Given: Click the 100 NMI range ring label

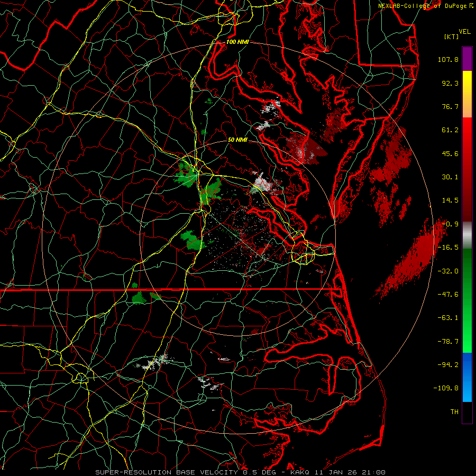Looking at the screenshot, I should click(x=237, y=42).
